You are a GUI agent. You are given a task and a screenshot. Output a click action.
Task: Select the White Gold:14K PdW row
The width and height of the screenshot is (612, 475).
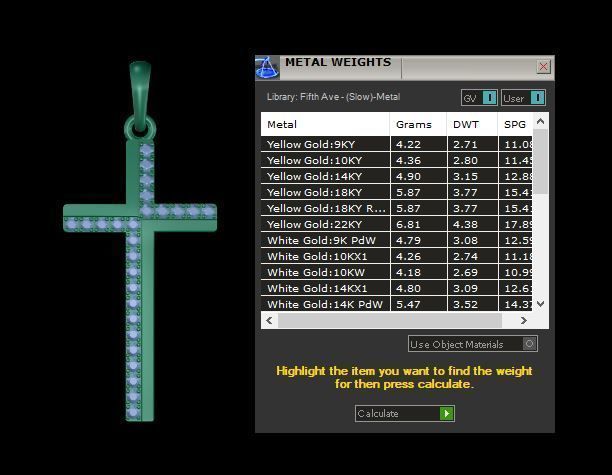point(397,304)
